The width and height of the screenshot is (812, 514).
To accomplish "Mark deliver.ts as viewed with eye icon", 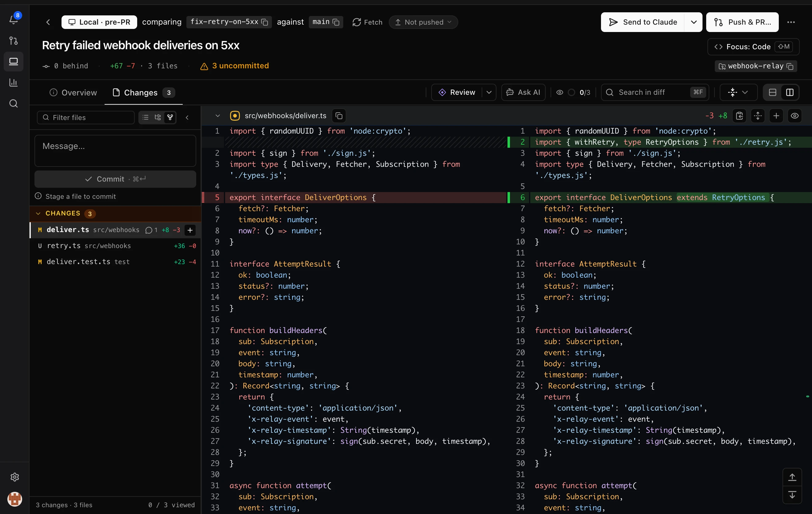I will (795, 116).
